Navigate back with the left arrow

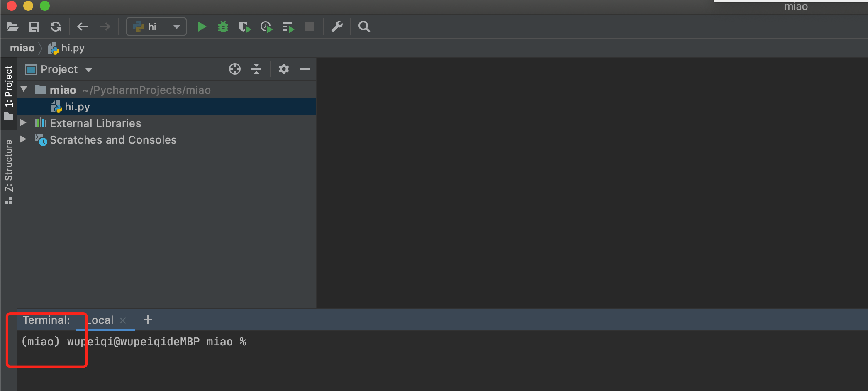pos(83,27)
